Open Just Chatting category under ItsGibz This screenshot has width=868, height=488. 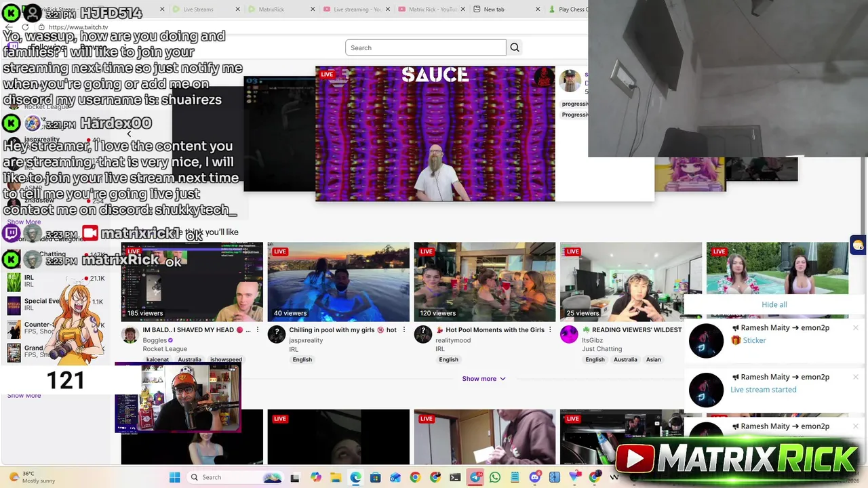tap(601, 349)
